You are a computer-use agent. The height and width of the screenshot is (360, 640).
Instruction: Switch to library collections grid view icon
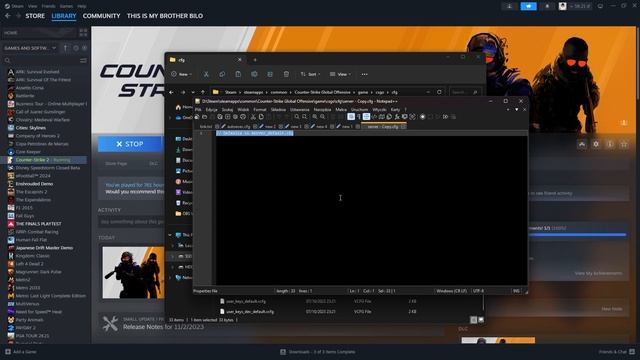click(x=83, y=33)
